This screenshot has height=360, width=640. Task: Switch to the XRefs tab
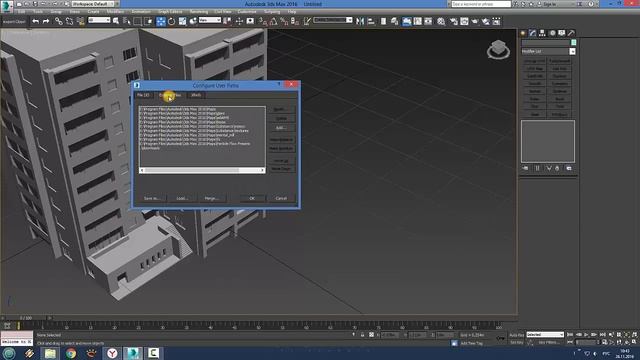196,95
